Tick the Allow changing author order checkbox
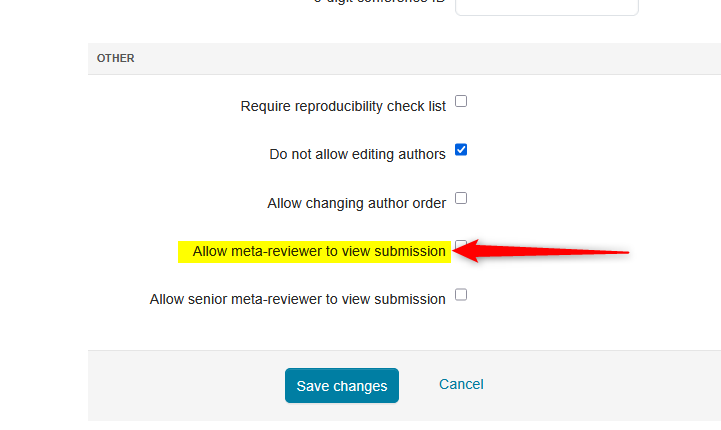 coord(461,198)
